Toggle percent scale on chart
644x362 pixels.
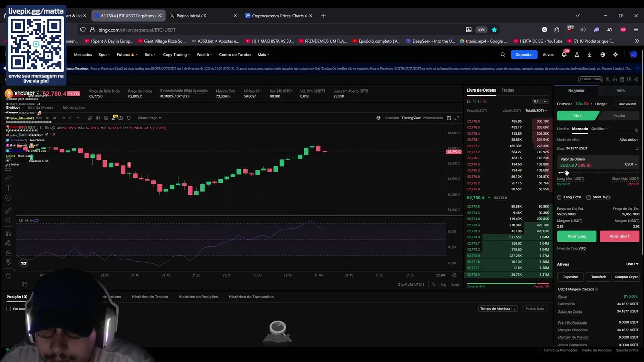pyautogui.click(x=434, y=285)
